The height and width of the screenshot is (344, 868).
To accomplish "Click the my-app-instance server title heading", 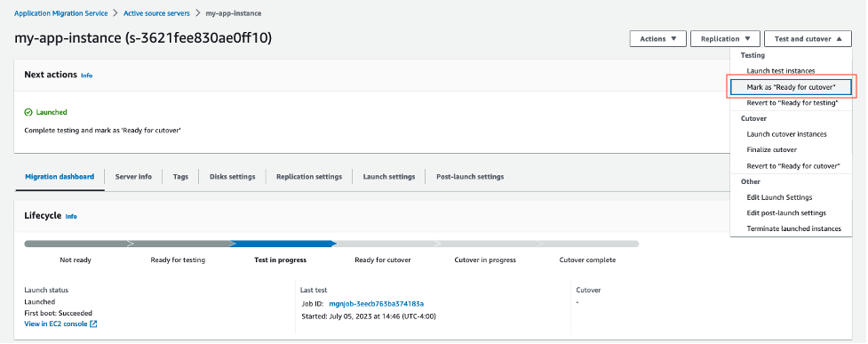I will [143, 38].
